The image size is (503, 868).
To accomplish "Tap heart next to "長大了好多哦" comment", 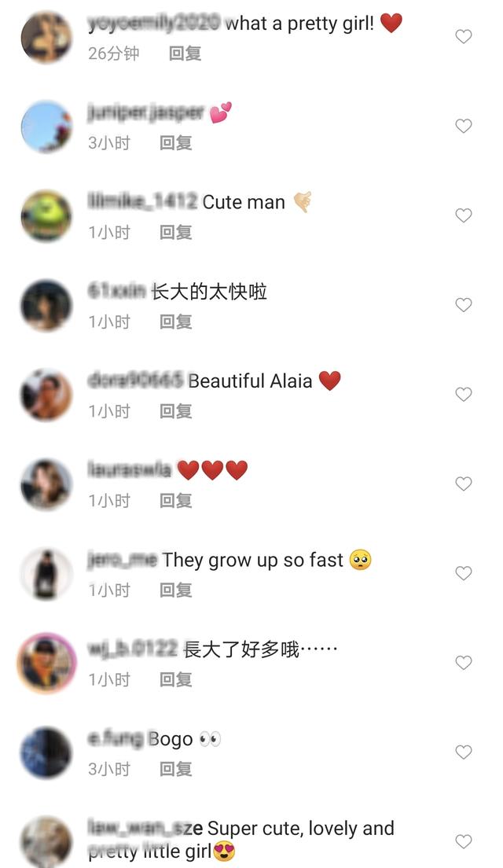I will [463, 663].
